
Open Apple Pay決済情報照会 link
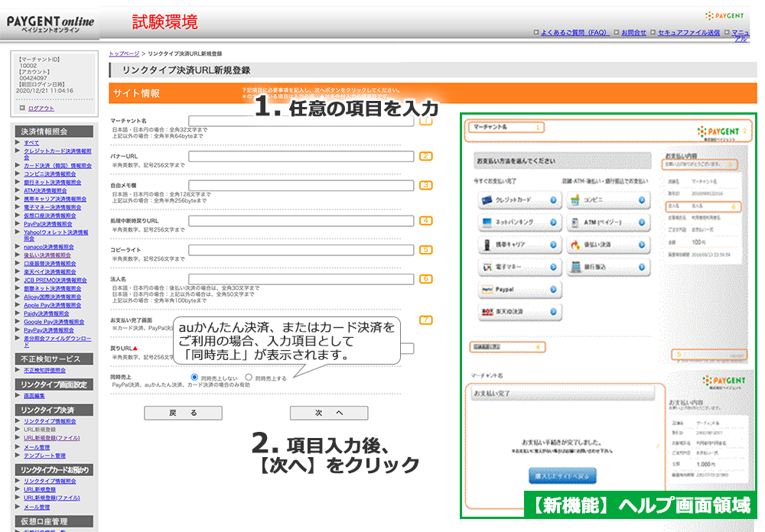(53, 305)
